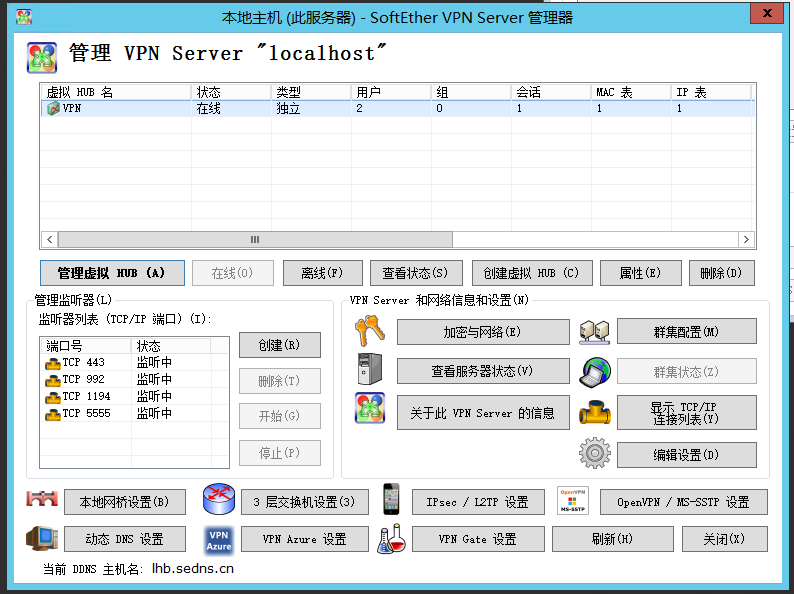Click hub 删除(D) button
Screen dimensions: 794x594
[722, 273]
